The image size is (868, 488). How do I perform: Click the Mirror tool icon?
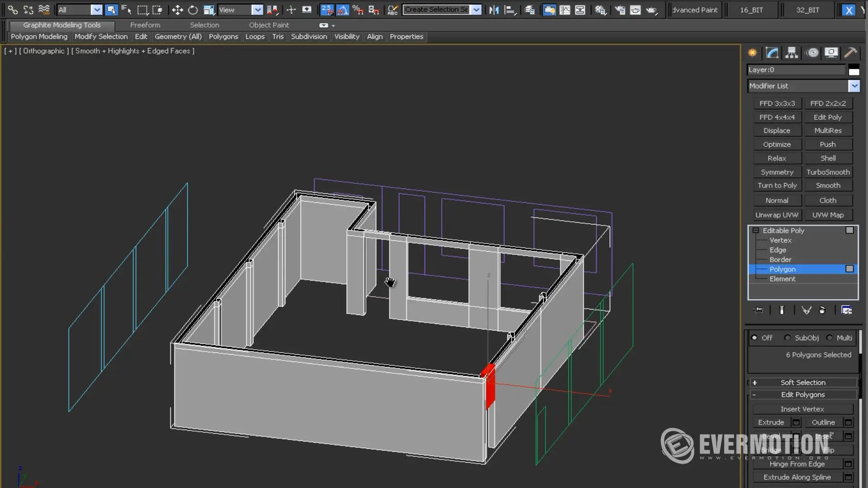pos(494,9)
